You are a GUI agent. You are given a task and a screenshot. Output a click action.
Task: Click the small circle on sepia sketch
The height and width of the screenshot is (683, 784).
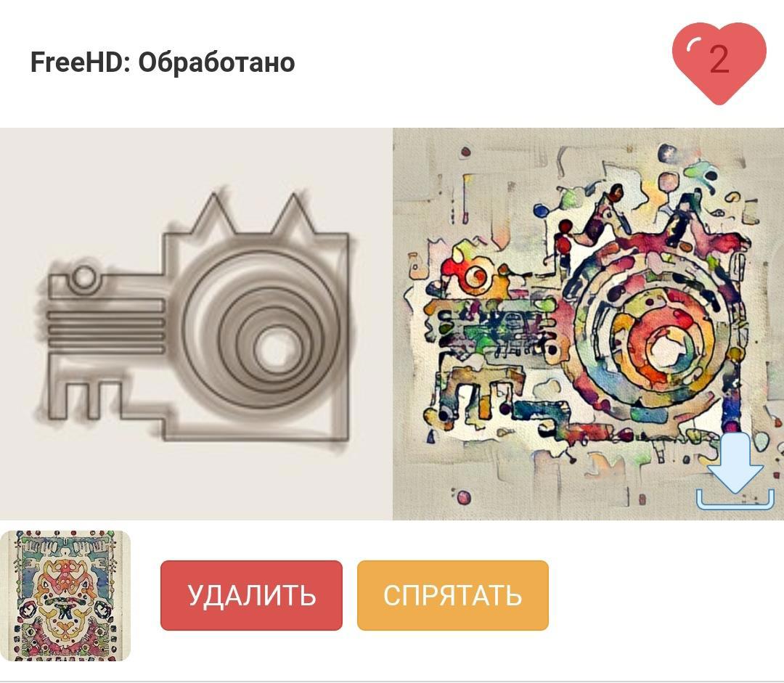pos(83,278)
